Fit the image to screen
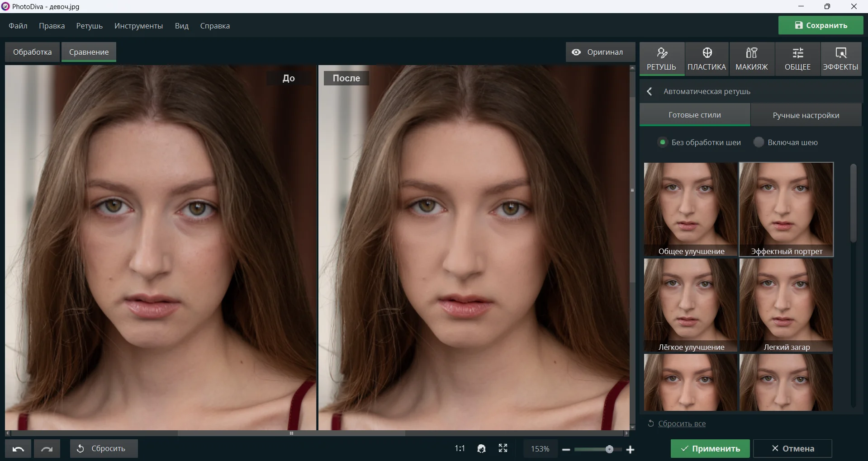The width and height of the screenshot is (868, 461). click(x=503, y=448)
